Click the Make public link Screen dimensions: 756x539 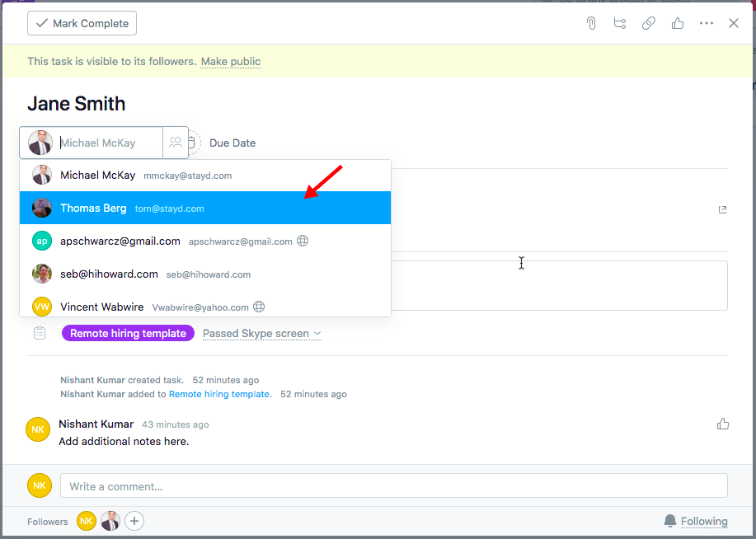tap(231, 61)
